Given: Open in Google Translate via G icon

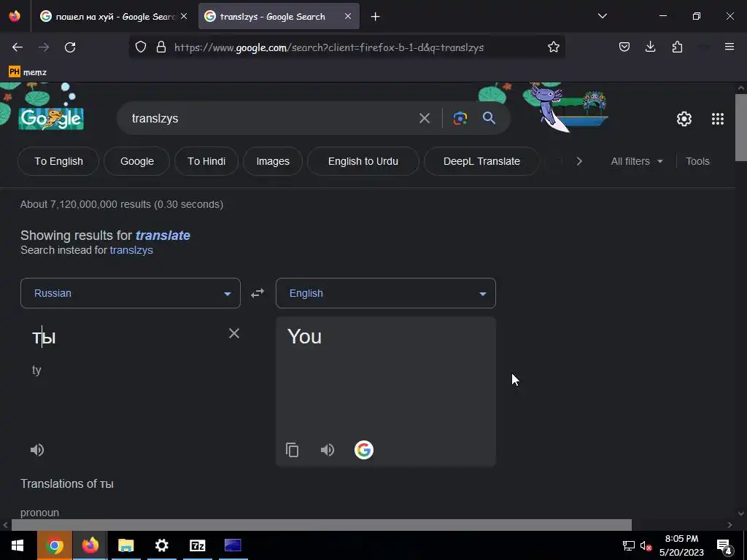Looking at the screenshot, I should (x=363, y=450).
